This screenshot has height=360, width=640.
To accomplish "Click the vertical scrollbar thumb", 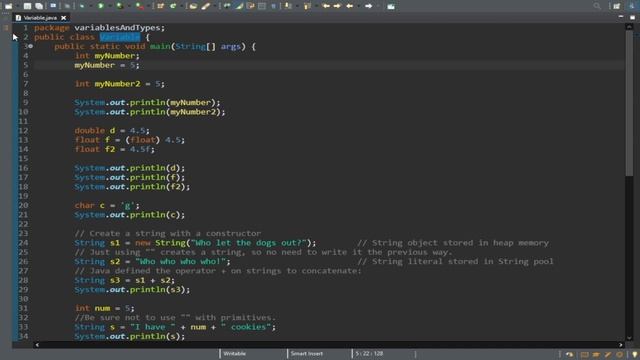I will coord(629,102).
